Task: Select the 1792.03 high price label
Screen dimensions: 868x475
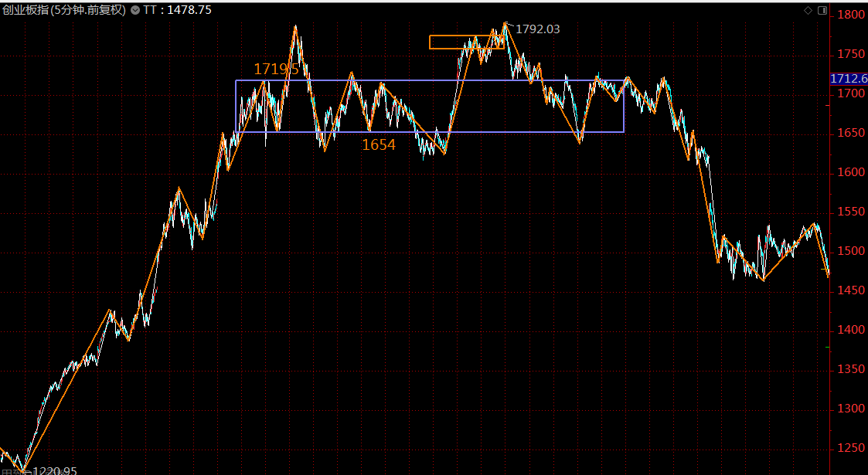Action: pyautogui.click(x=538, y=29)
